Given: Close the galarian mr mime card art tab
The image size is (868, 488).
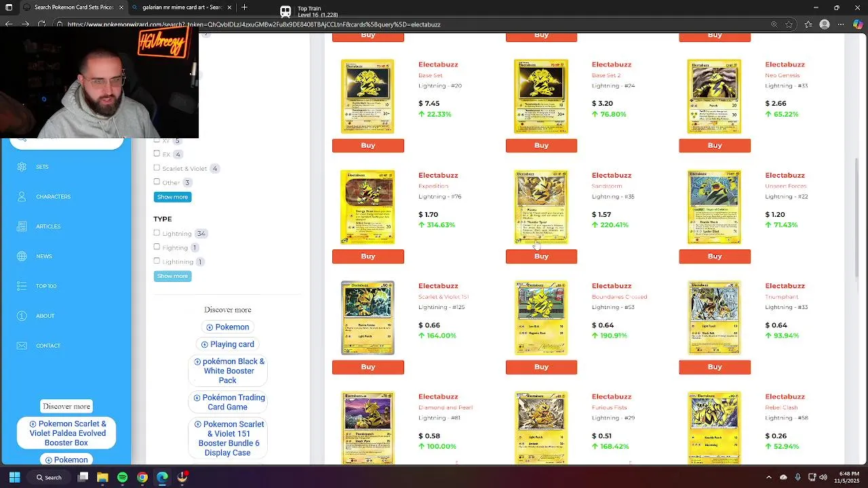Looking at the screenshot, I should [x=229, y=7].
